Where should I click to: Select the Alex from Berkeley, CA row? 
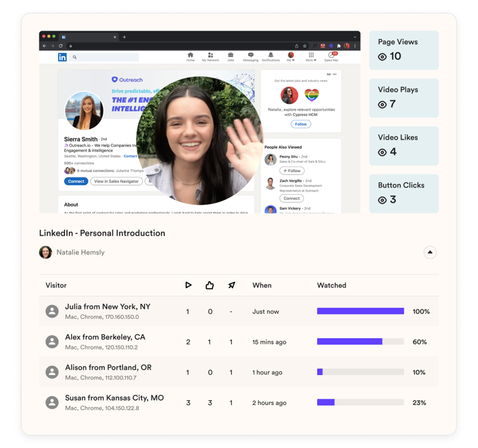238,342
